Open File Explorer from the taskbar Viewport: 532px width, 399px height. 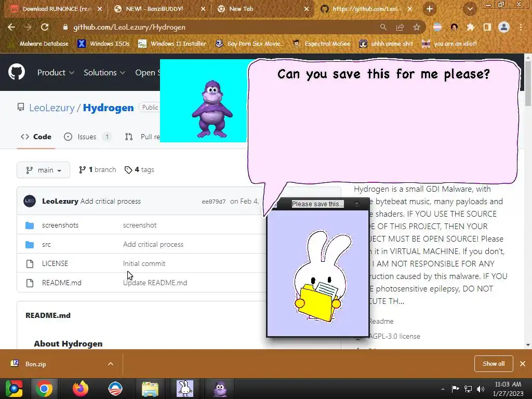tap(150, 389)
